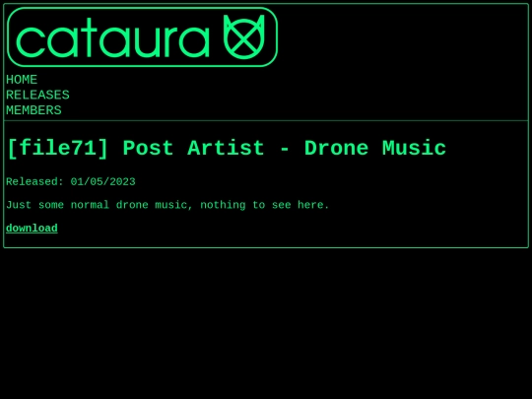Click the download link

coord(32,228)
